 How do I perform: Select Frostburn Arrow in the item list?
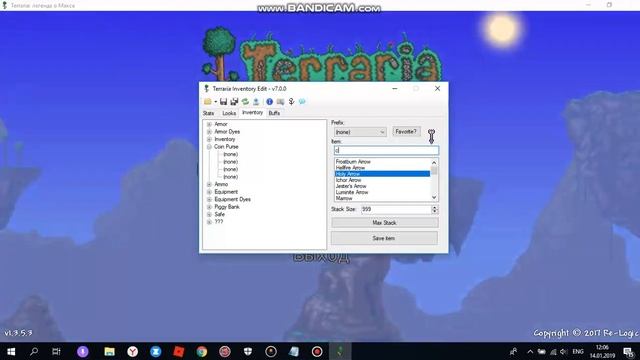click(x=382, y=162)
